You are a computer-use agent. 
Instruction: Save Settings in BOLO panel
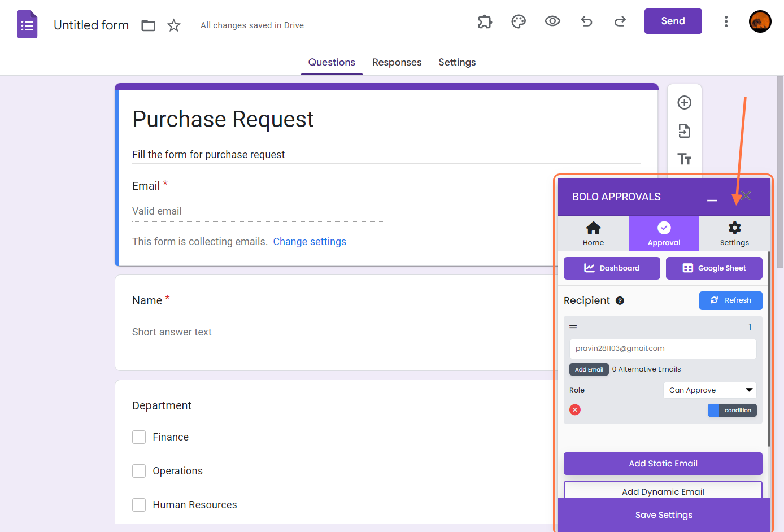(x=664, y=515)
